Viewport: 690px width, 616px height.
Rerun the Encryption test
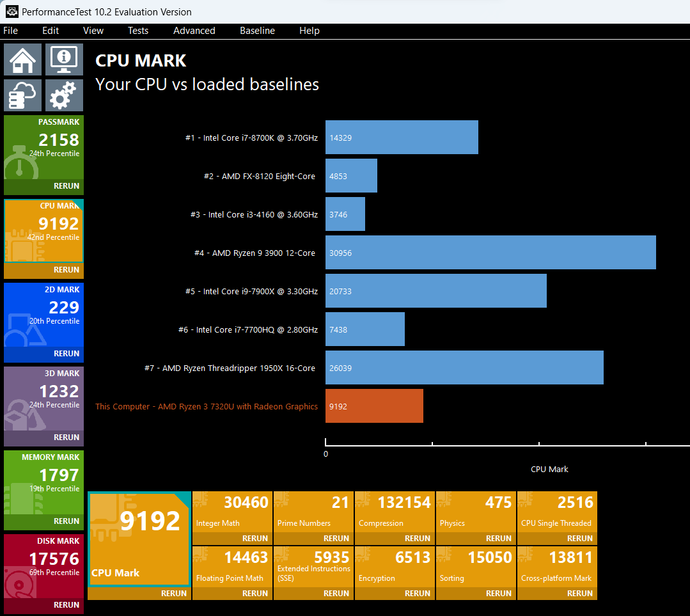417,594
